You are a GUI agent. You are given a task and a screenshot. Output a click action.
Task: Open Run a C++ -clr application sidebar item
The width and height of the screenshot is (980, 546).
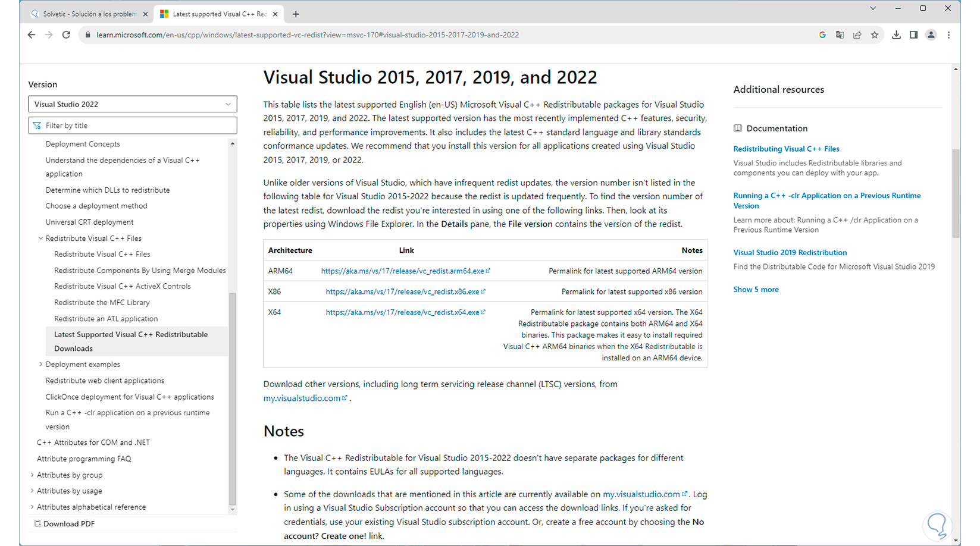(x=127, y=419)
